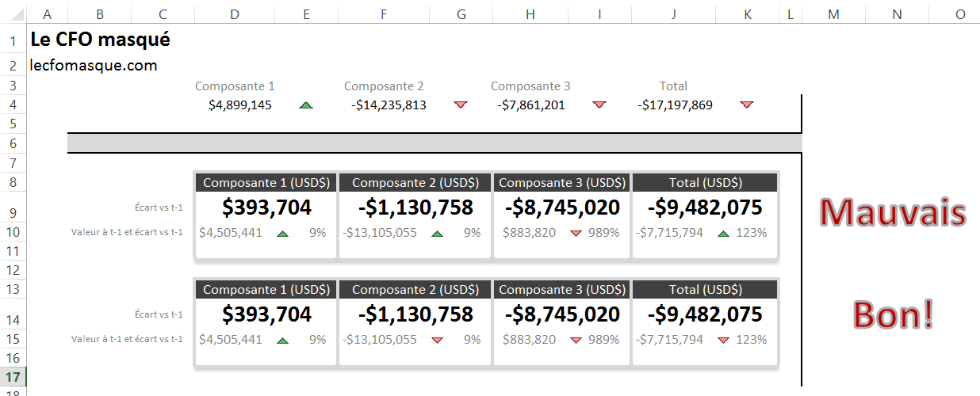Screen dimensions: 980x396
Task: Click red triangle beside Total -$17,197,869
Action: coord(746,105)
